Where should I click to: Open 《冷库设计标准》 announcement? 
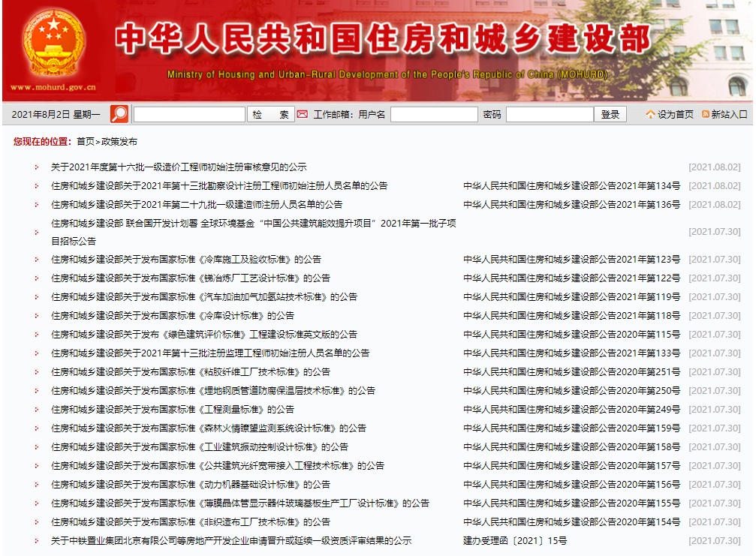pos(173,316)
